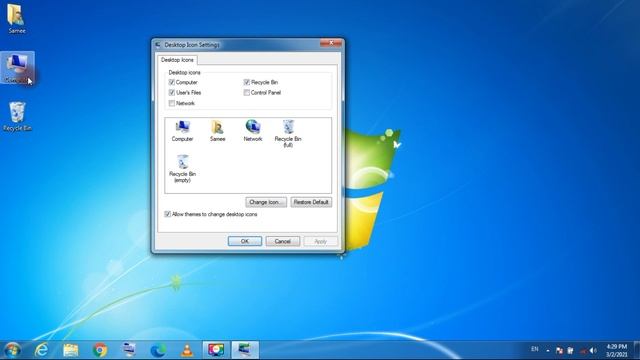
Task: Uncheck the Recycle Bin checkbox
Action: coord(247,82)
